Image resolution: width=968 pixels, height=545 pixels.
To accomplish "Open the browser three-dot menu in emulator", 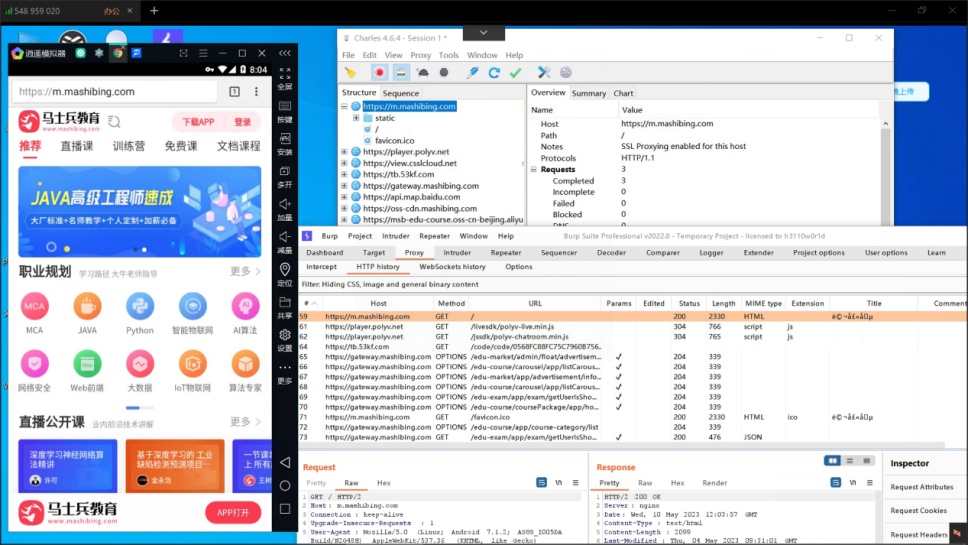I will [x=256, y=91].
